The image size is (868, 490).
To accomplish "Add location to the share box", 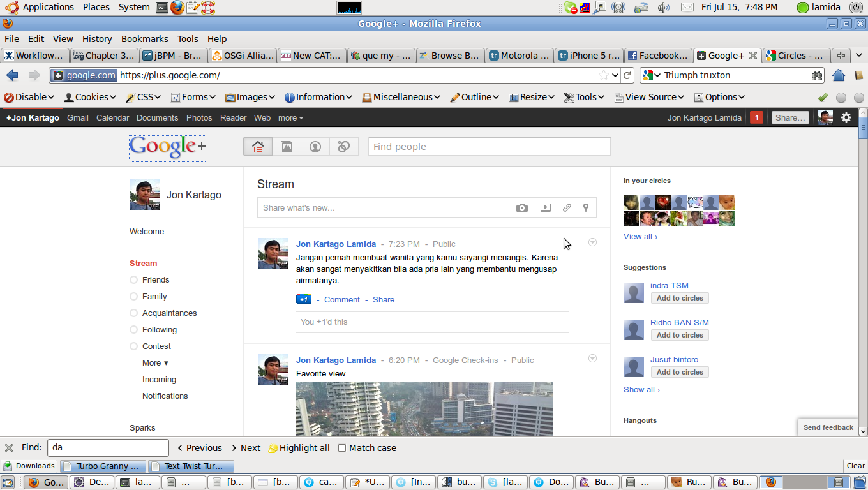I will (586, 207).
